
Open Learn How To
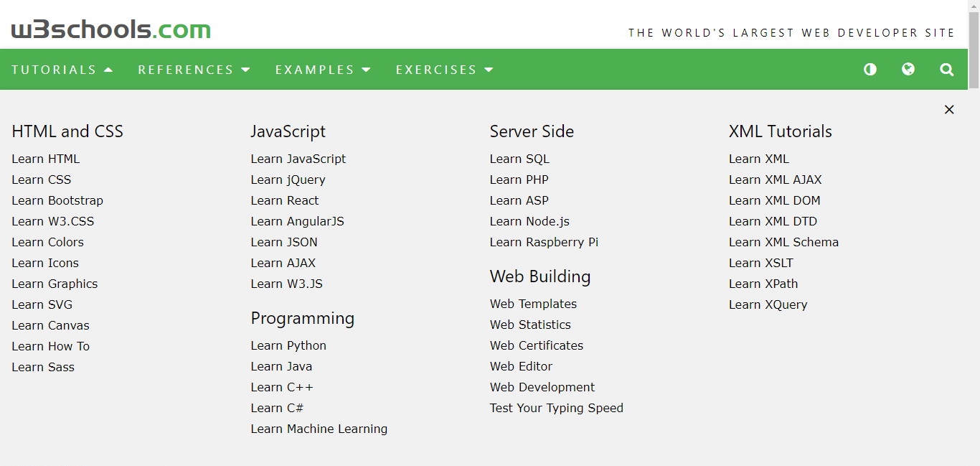[x=51, y=346]
